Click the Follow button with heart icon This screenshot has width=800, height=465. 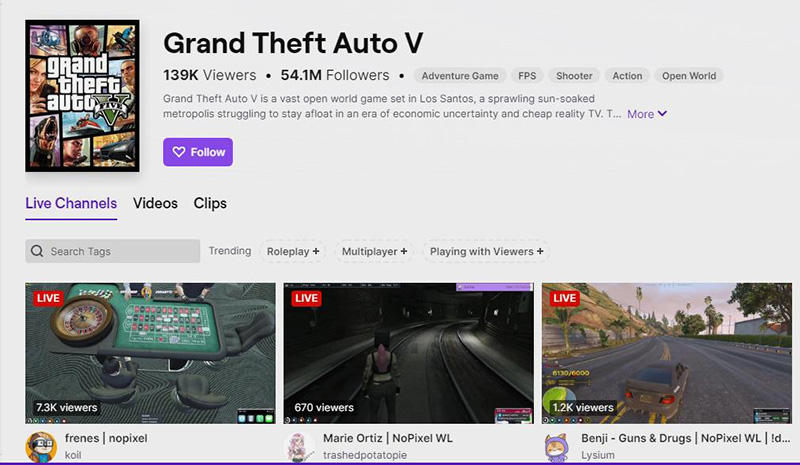pos(198,152)
